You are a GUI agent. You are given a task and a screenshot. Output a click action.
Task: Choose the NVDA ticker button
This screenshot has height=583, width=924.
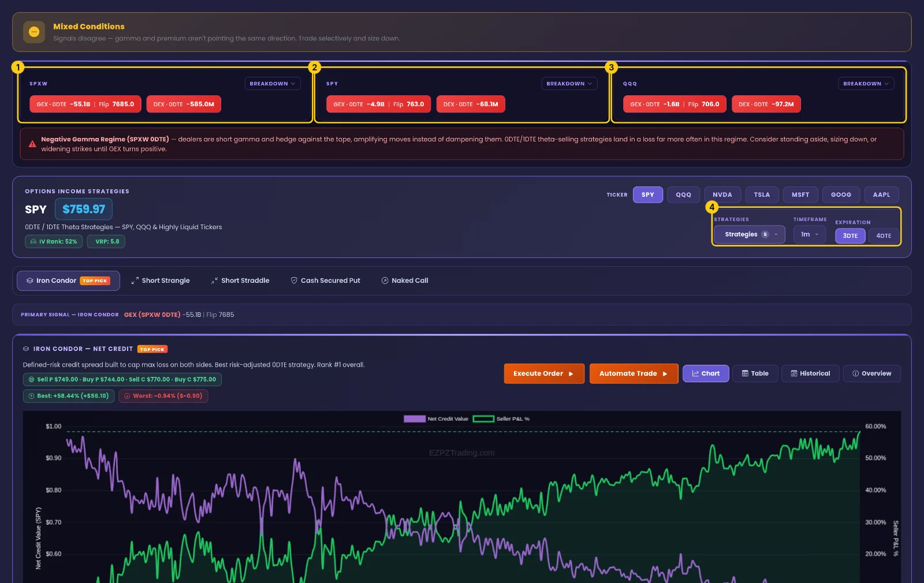coord(722,195)
